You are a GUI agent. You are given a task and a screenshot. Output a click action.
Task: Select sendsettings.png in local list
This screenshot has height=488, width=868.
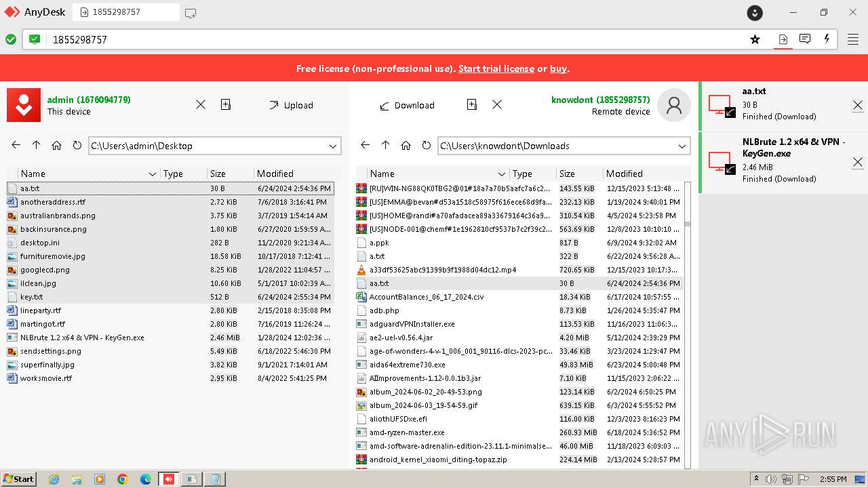170,351
